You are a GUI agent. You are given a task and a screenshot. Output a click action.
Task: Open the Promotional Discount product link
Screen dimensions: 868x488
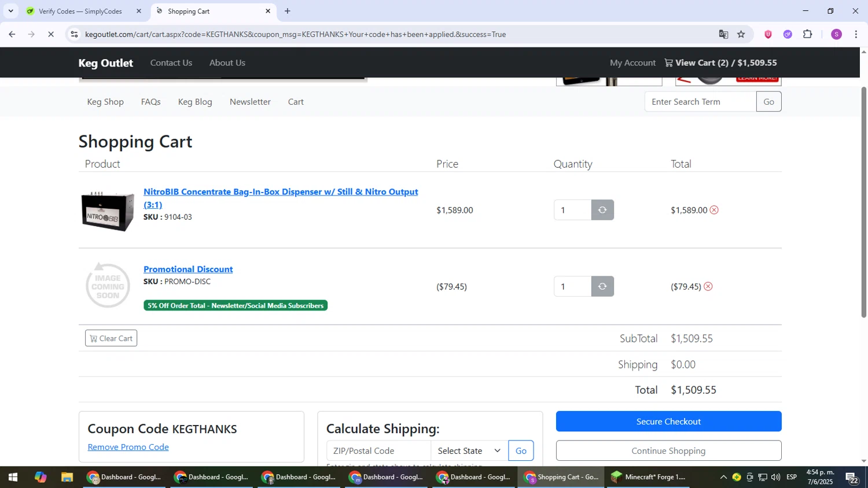click(188, 269)
